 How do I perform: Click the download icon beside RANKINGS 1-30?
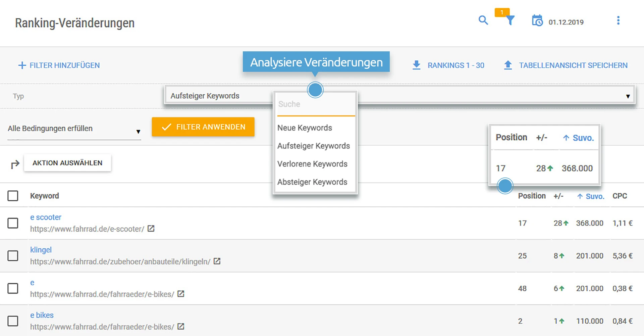pyautogui.click(x=416, y=65)
